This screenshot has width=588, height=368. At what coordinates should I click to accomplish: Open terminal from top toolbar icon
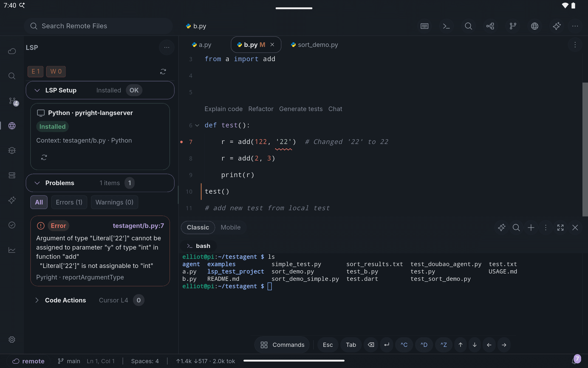click(446, 26)
